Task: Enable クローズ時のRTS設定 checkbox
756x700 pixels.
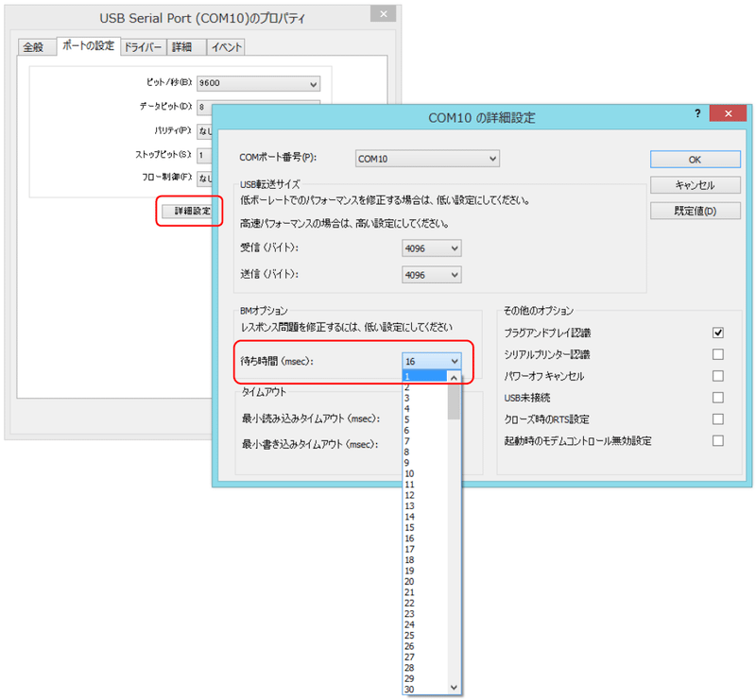Action: pos(718,418)
